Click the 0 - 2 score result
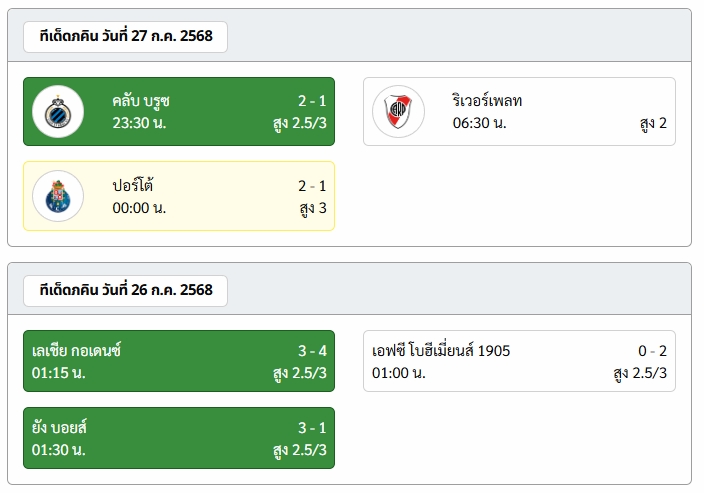The width and height of the screenshot is (704, 493). click(x=652, y=351)
